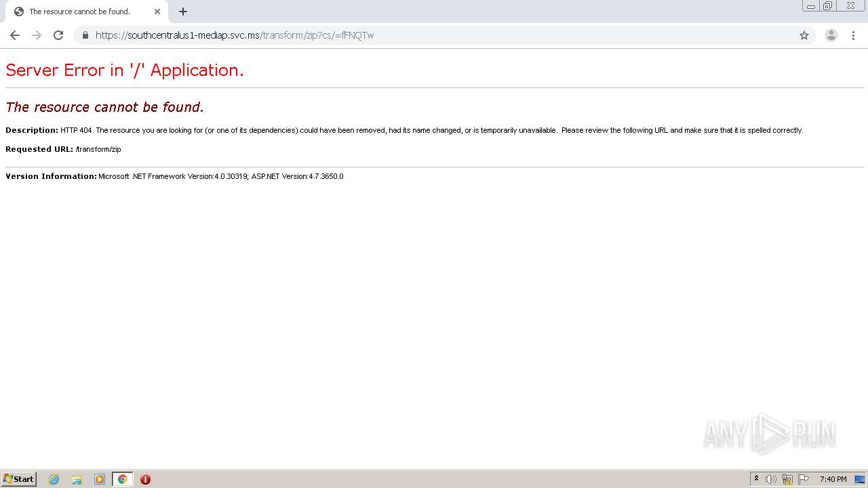Click the 'Requested URL:' label

point(39,149)
